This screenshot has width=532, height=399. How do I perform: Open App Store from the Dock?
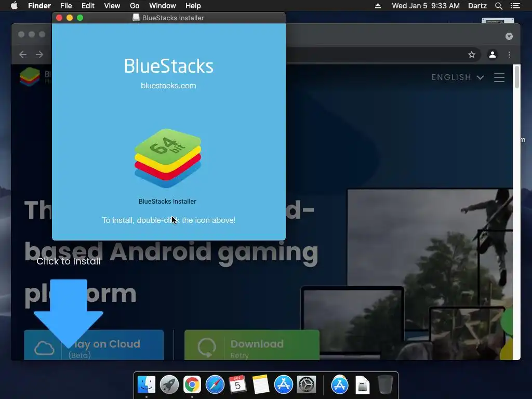(283, 385)
